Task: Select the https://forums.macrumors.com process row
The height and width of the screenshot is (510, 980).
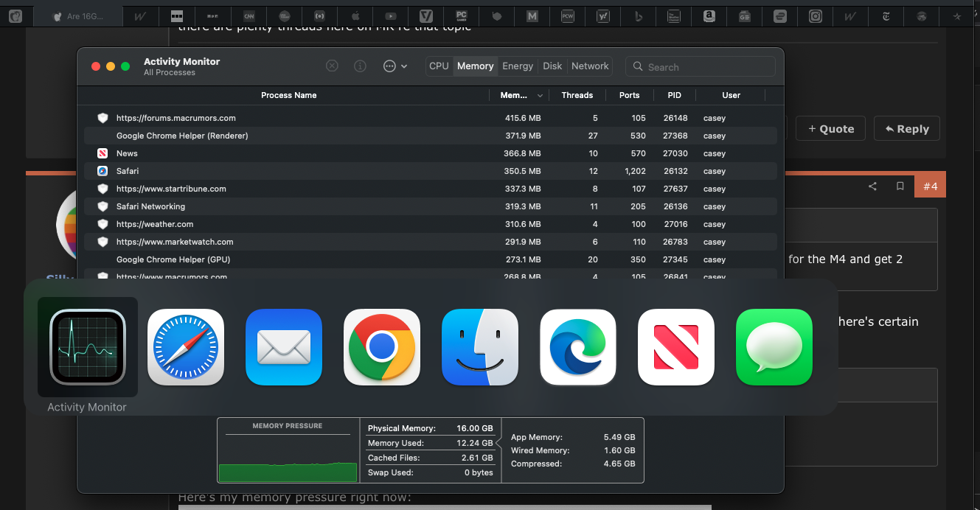Action: (x=431, y=118)
